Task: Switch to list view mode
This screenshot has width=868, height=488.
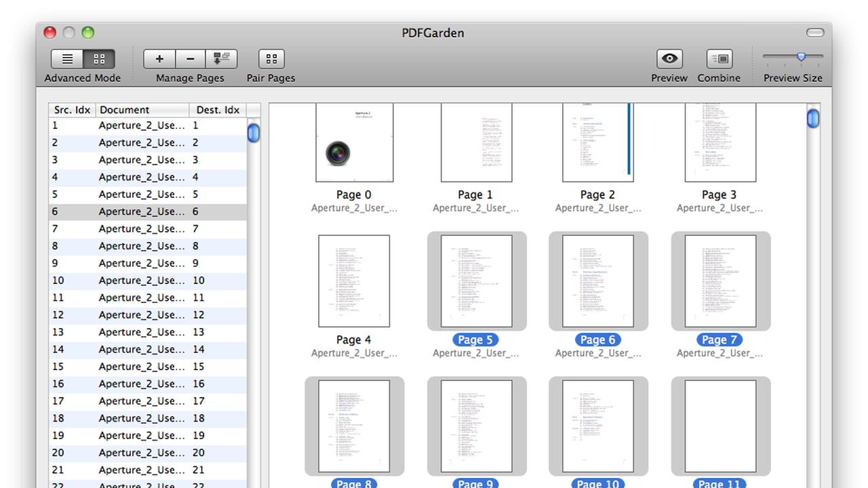Action: point(67,59)
